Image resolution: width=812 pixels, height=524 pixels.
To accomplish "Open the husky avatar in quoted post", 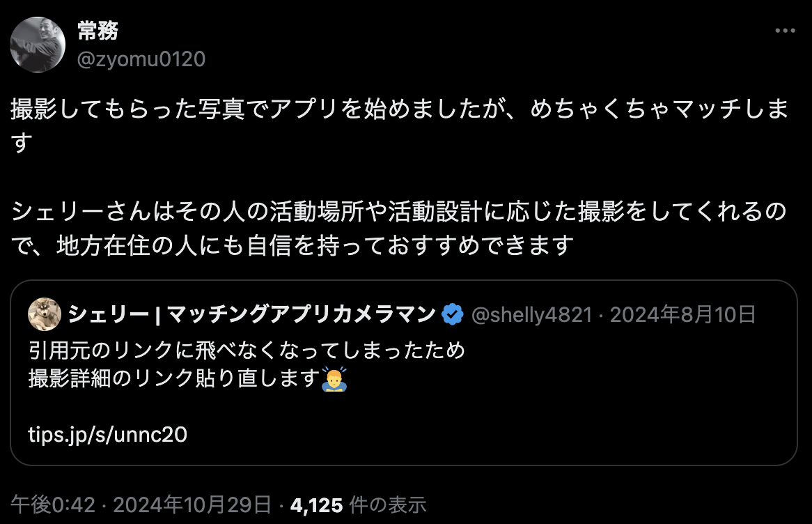I will click(x=45, y=314).
